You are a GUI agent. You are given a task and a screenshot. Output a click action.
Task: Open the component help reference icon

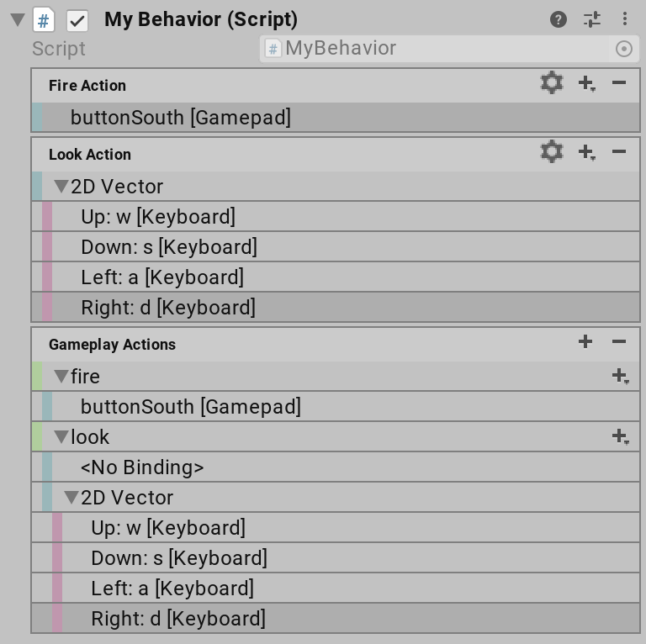click(x=559, y=19)
